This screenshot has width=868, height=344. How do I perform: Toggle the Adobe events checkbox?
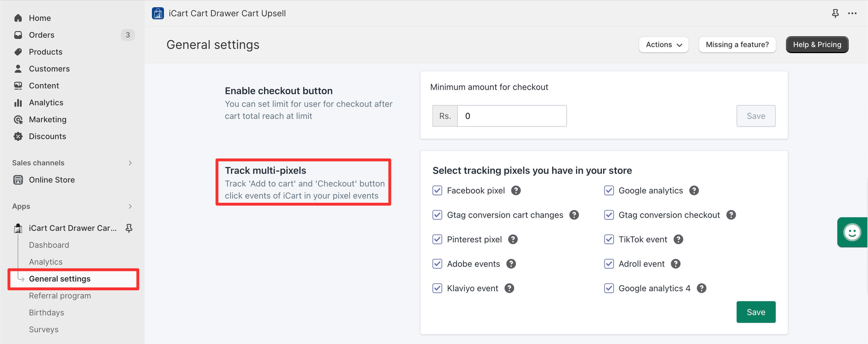pyautogui.click(x=437, y=264)
